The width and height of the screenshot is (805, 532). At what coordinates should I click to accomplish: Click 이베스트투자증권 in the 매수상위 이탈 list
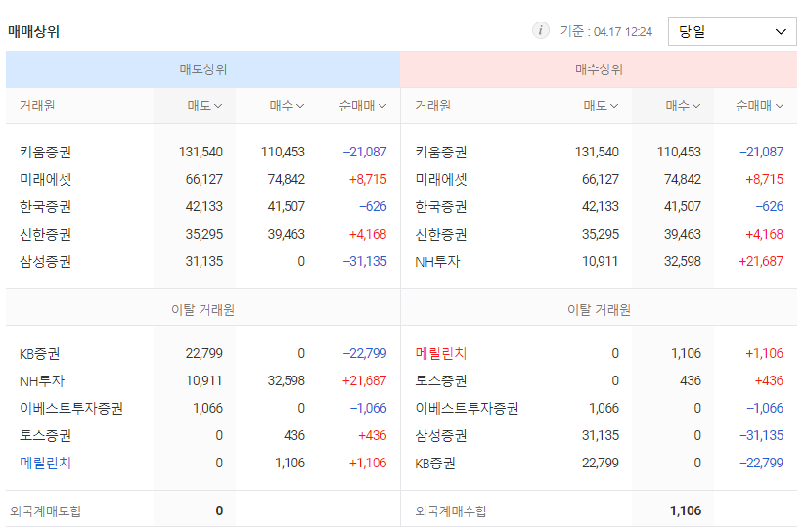[467, 408]
